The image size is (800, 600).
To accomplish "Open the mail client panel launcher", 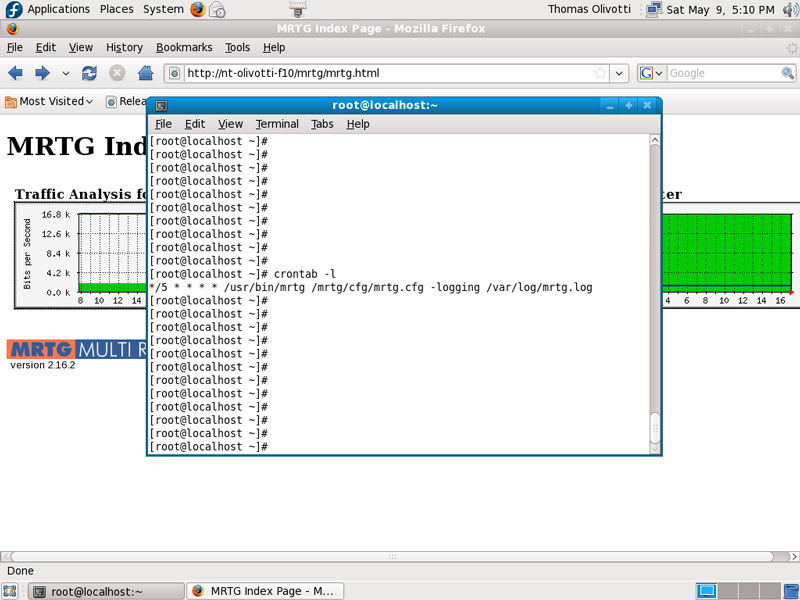I will (x=218, y=9).
